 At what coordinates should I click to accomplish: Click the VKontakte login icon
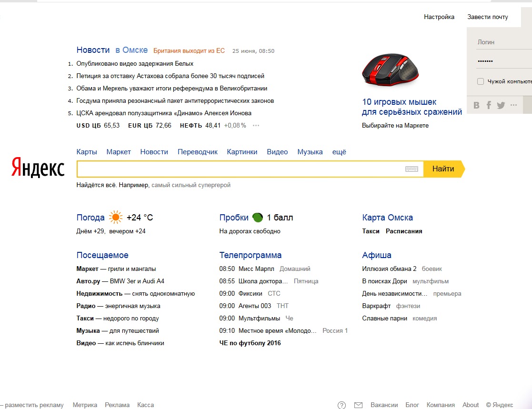476,105
